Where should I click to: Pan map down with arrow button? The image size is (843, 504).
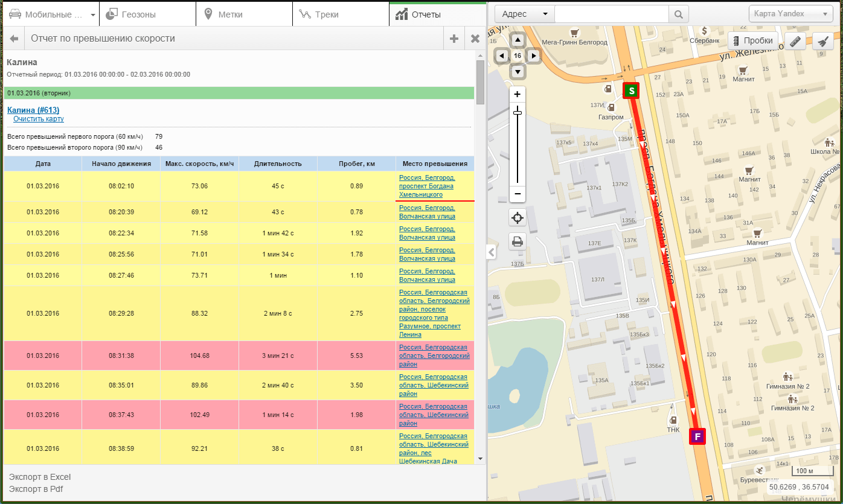coord(518,71)
